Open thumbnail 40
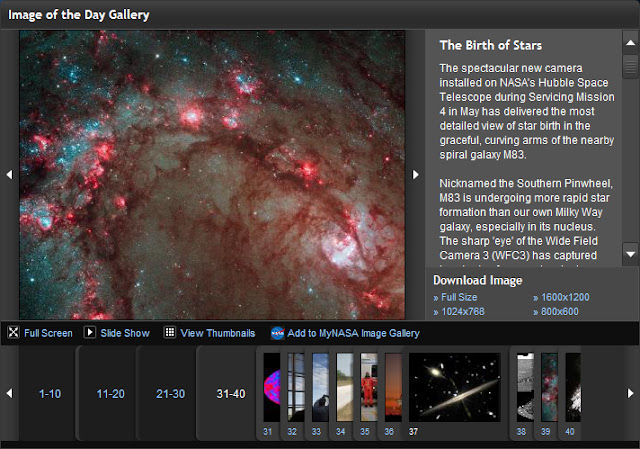 click(x=573, y=387)
